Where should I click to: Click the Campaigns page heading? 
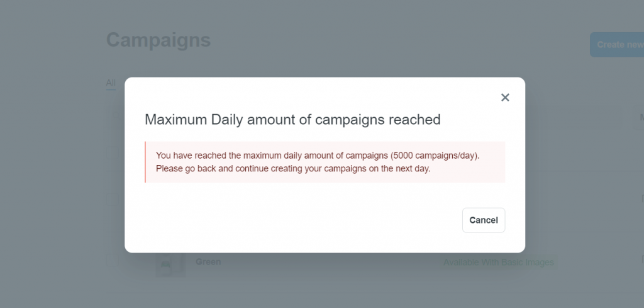[x=158, y=40]
